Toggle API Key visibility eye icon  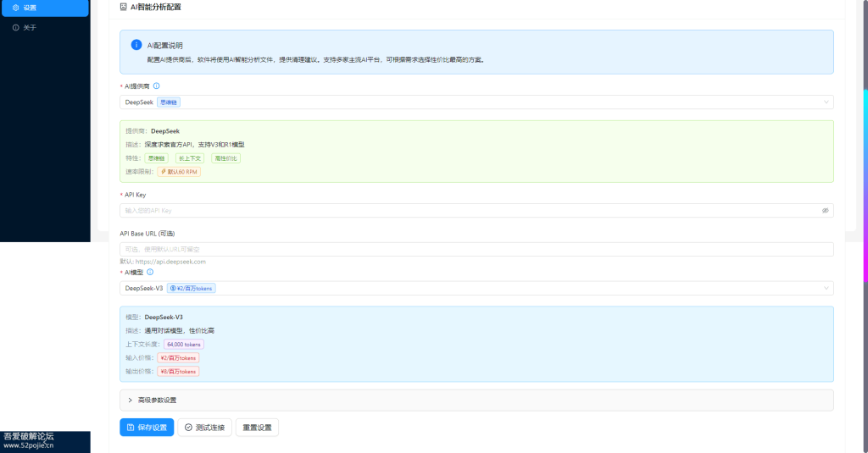coord(825,210)
